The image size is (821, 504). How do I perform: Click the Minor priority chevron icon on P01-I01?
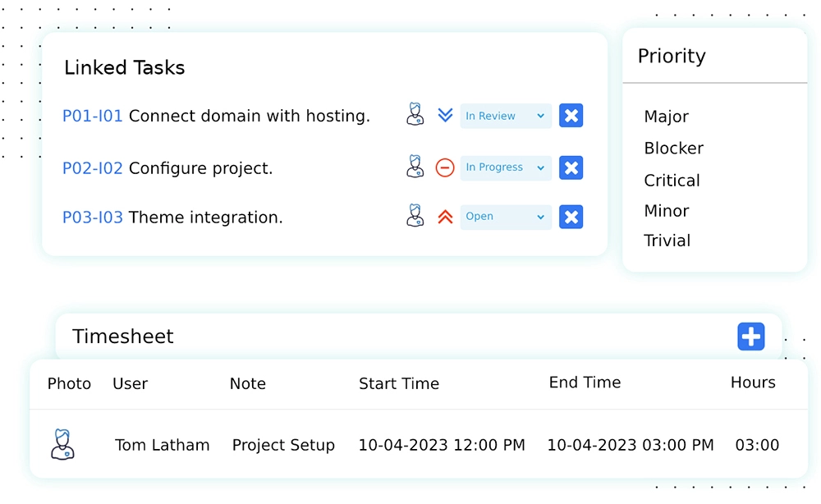pyautogui.click(x=445, y=115)
